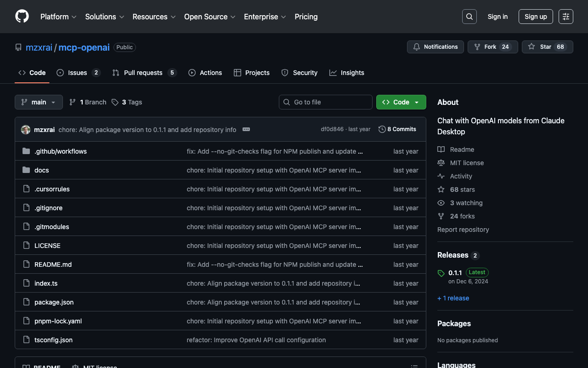View 8 Commits history
The image size is (588, 368).
click(397, 129)
